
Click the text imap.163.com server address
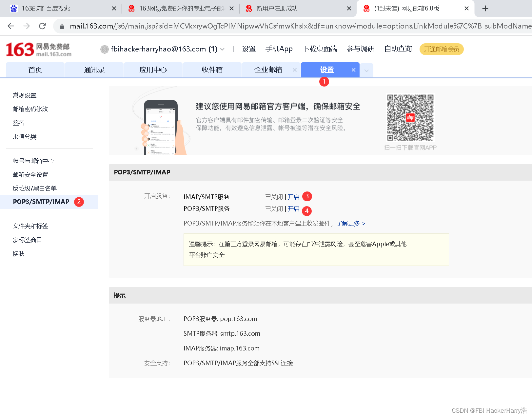[x=240, y=348]
